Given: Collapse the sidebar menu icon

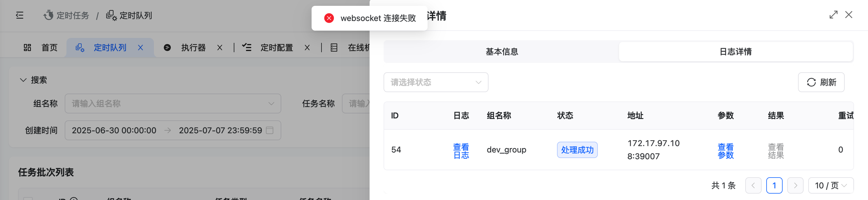Looking at the screenshot, I should pyautogui.click(x=20, y=15).
